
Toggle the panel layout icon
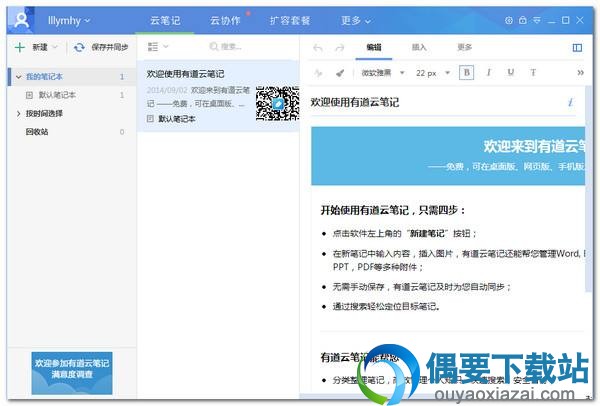577,47
